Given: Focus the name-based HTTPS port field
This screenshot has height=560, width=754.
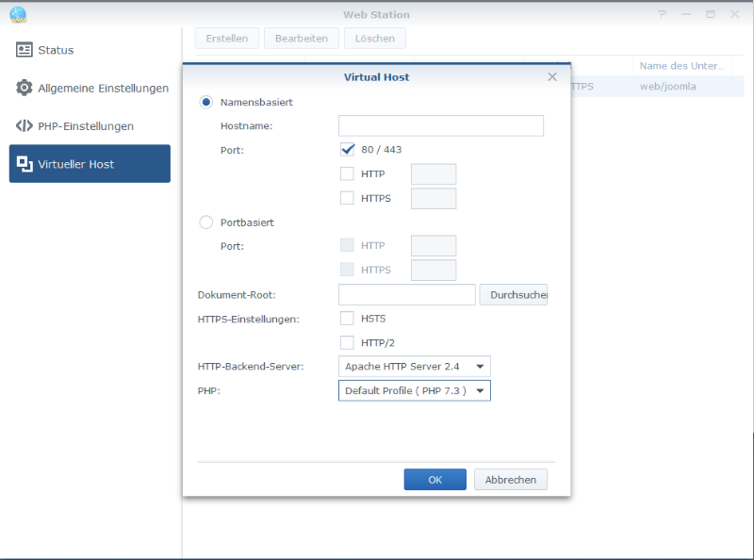Looking at the screenshot, I should coord(434,198).
